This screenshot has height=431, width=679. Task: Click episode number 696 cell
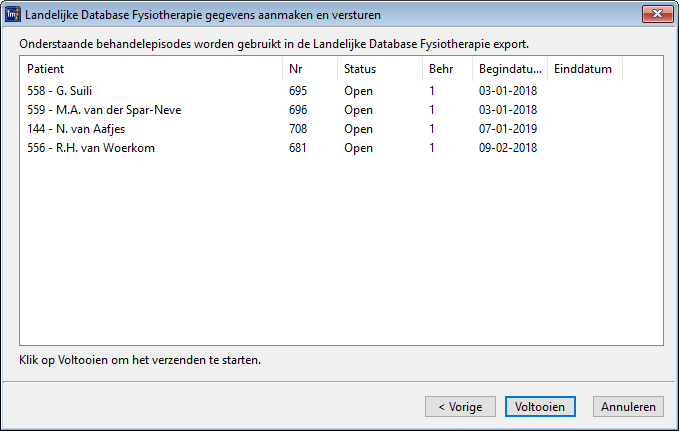(x=298, y=110)
